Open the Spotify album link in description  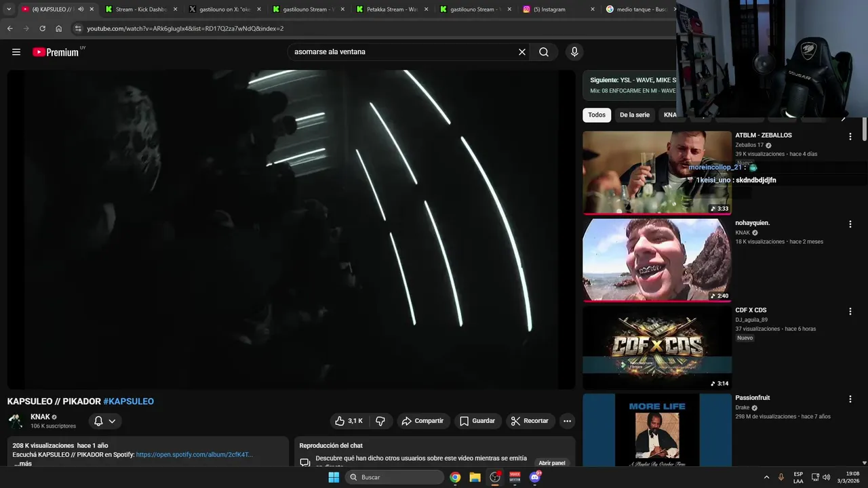tap(194, 454)
